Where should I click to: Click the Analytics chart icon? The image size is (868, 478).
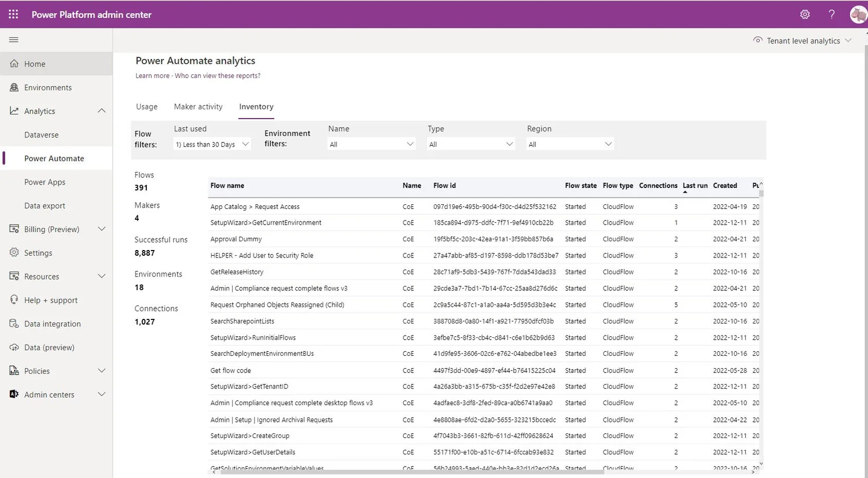[x=14, y=111]
